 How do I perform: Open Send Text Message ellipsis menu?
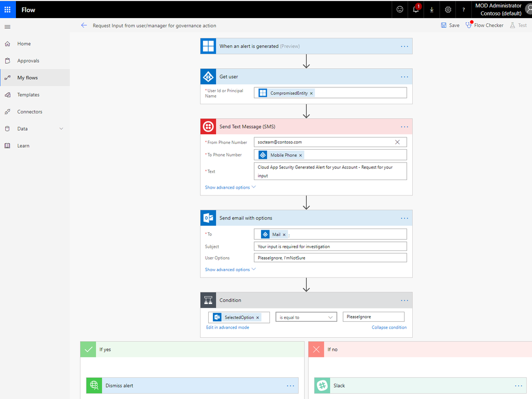[x=404, y=127]
